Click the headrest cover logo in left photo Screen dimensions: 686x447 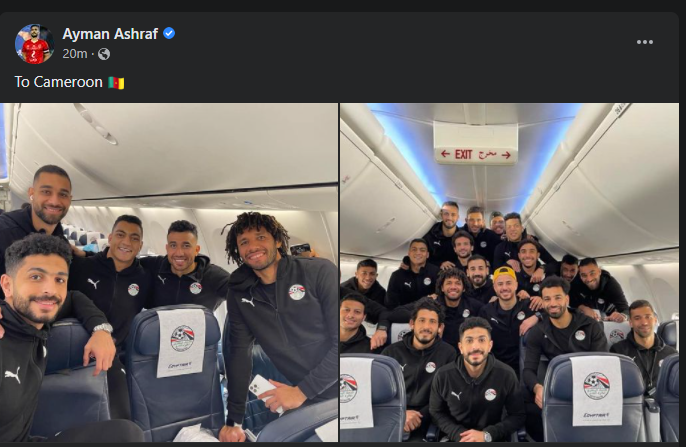[x=182, y=339]
